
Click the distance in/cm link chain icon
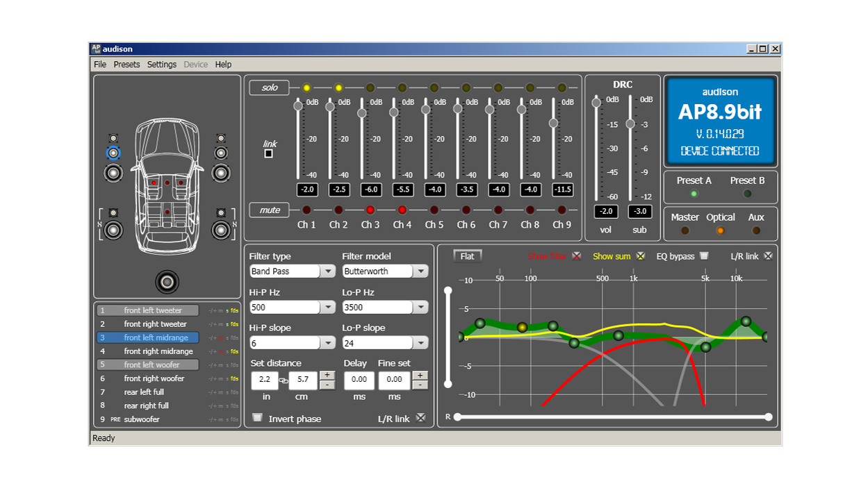284,380
